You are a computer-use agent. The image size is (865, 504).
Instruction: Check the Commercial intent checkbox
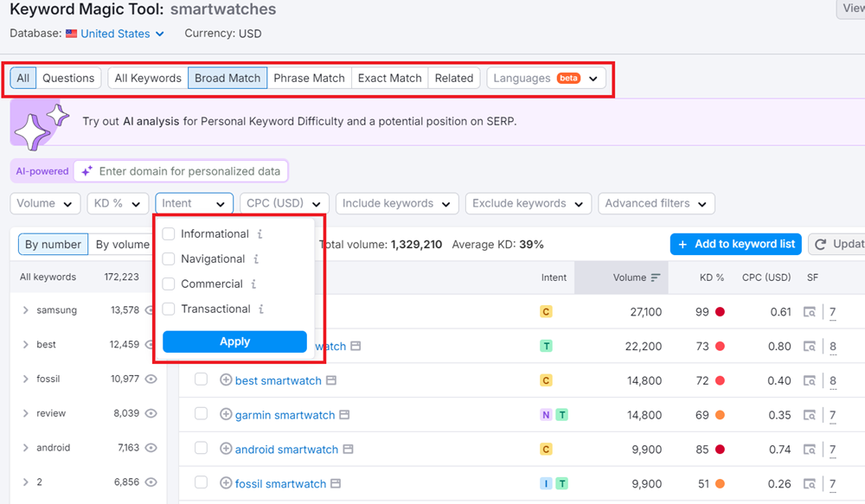(x=169, y=284)
